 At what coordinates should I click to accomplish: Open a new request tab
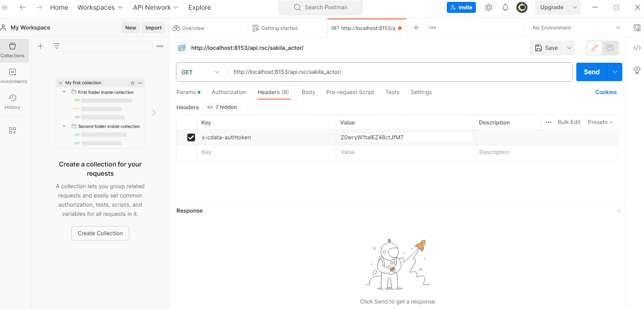point(416,28)
